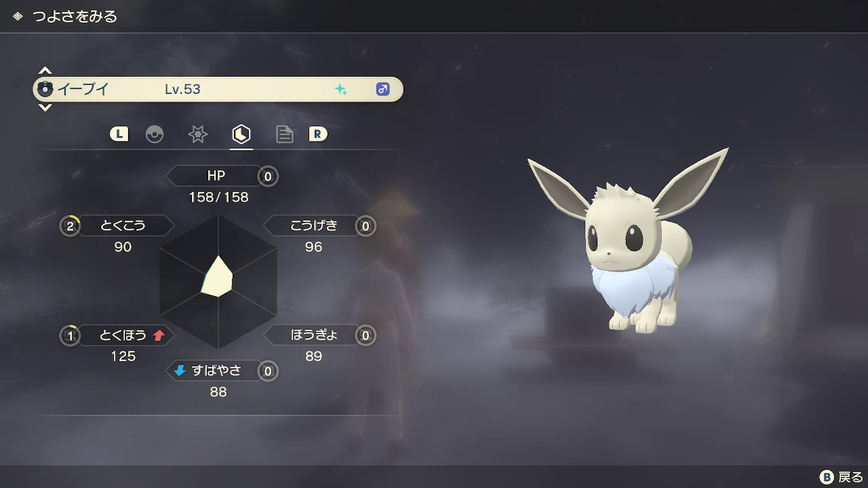Click the とくぼう value 125
Image resolution: width=868 pixels, height=488 pixels.
123,357
